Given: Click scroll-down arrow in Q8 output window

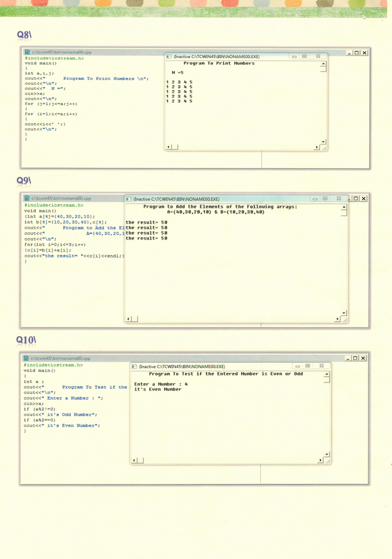Looking at the screenshot, I should (323, 142).
